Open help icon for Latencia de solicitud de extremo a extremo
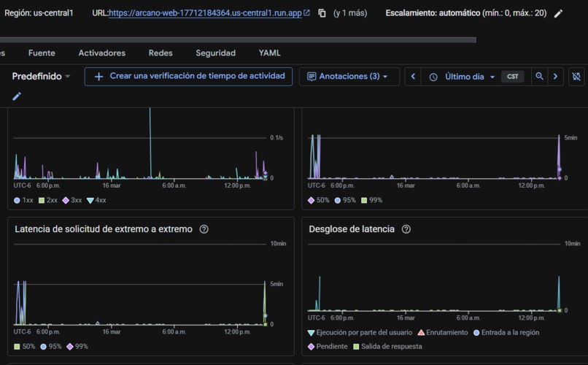 (x=204, y=229)
